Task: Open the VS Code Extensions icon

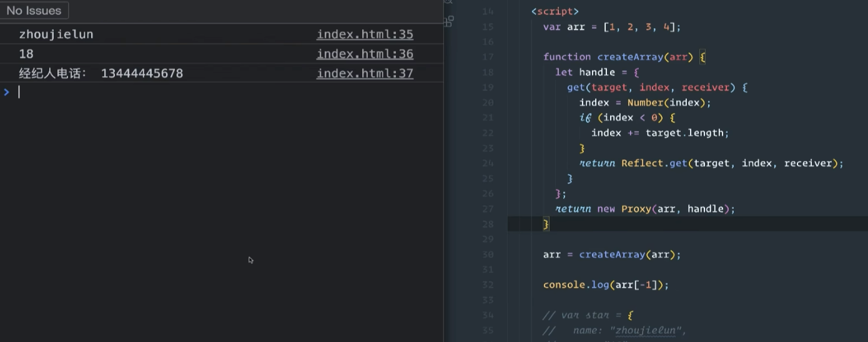Action: pos(449,21)
